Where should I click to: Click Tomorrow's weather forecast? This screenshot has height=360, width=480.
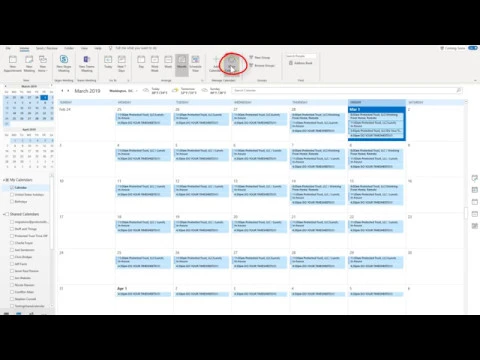[185, 91]
